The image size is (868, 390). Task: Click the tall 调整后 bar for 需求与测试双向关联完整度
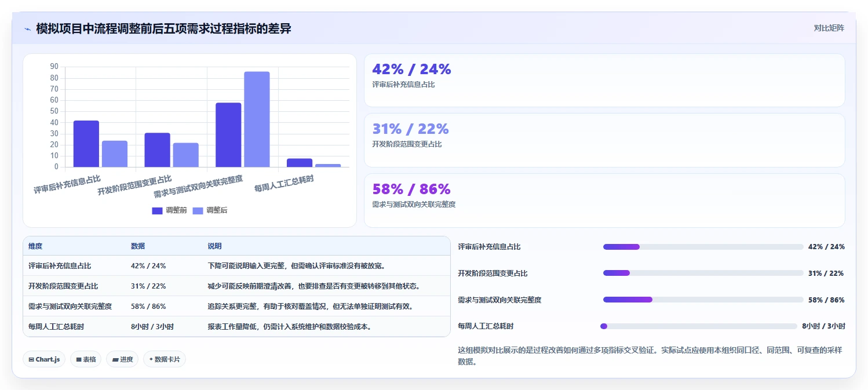(x=257, y=119)
